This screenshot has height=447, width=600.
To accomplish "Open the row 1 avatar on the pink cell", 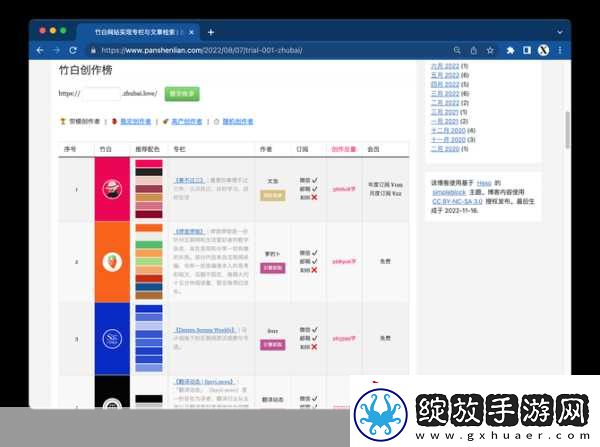I will tap(112, 189).
